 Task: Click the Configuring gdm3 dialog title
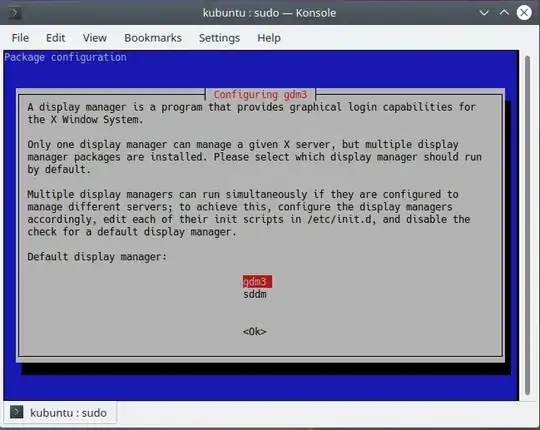coord(260,94)
